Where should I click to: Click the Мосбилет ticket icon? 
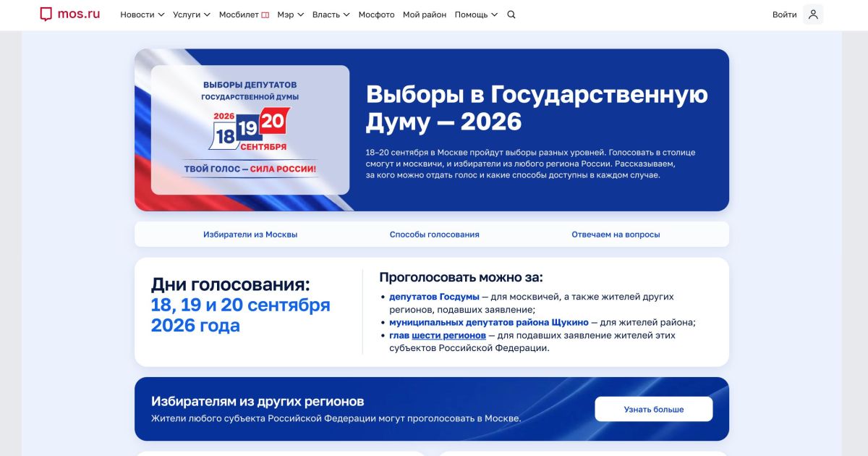coord(265,14)
